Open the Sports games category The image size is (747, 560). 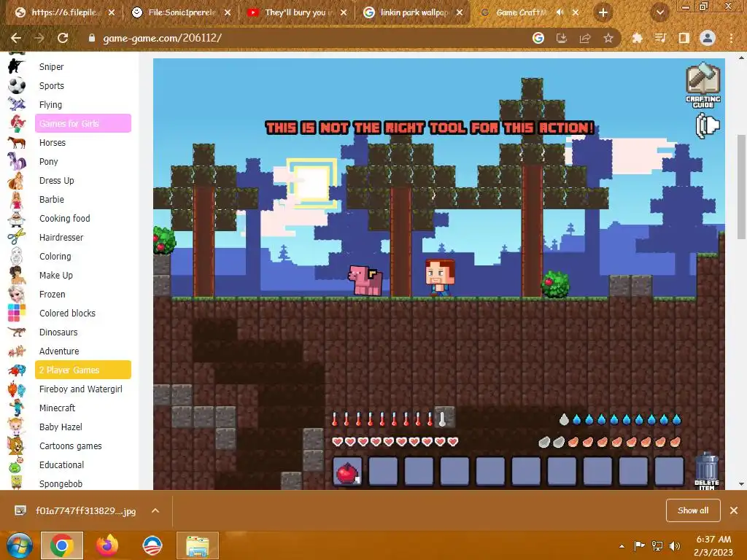[x=52, y=86]
